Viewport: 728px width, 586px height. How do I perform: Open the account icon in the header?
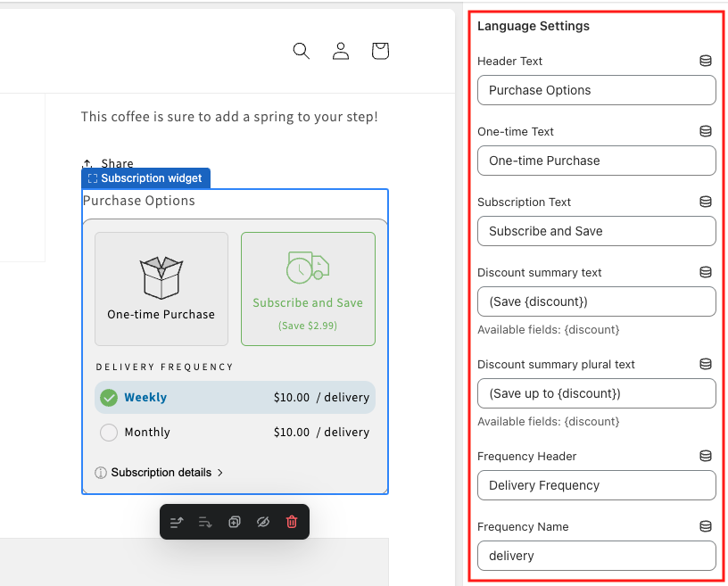click(340, 51)
